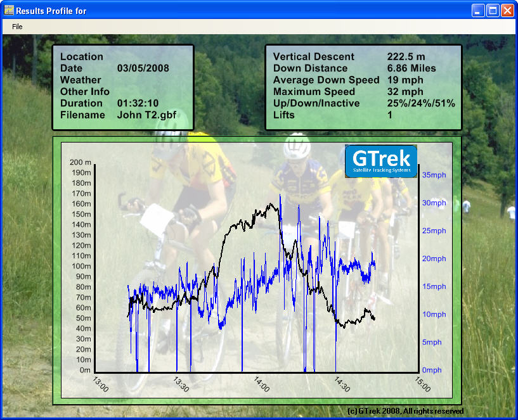The width and height of the screenshot is (518, 420).
Task: Click the Down Distance value 6.86 Miles
Action: click(411, 68)
